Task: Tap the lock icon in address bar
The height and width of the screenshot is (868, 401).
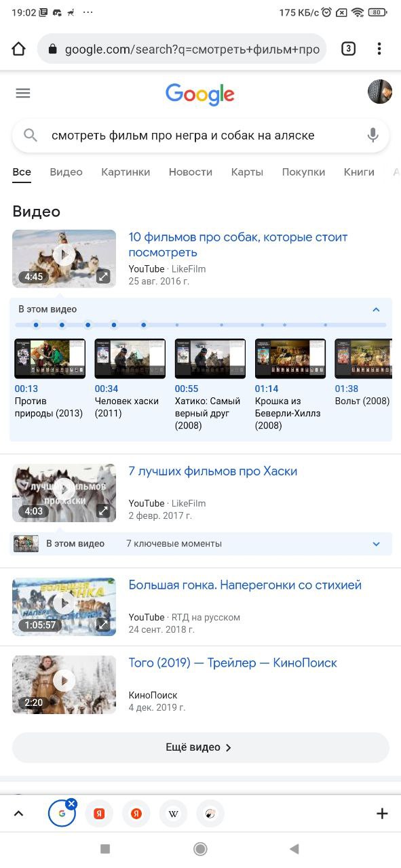Action: click(52, 50)
